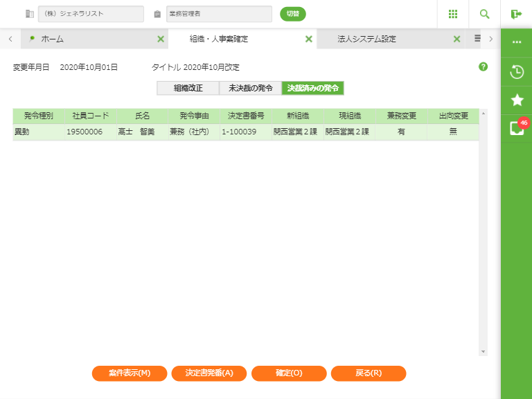Open the history clock icon in sidebar
This screenshot has width=532, height=399.
click(x=516, y=71)
